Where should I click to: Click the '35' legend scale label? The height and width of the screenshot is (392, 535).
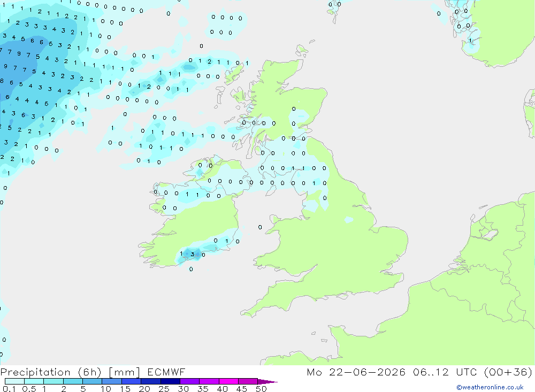tap(203, 389)
